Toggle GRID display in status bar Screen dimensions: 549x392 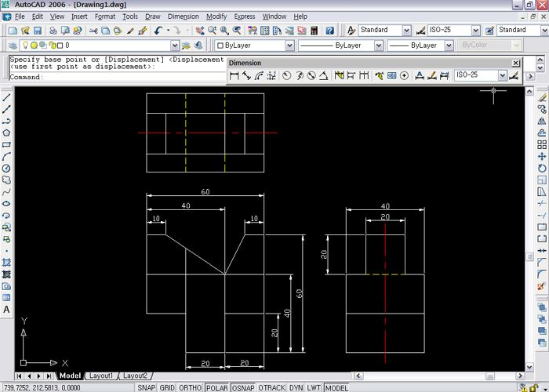(x=167, y=388)
